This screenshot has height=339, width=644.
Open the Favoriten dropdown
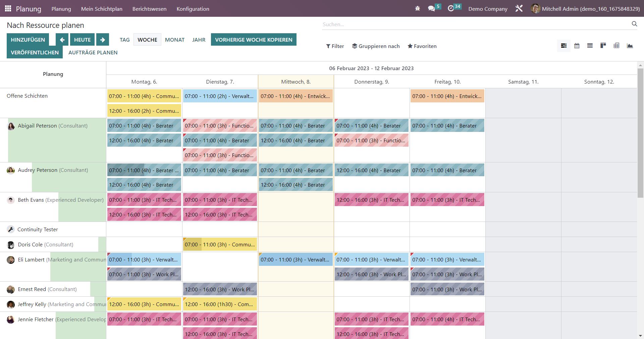(422, 46)
